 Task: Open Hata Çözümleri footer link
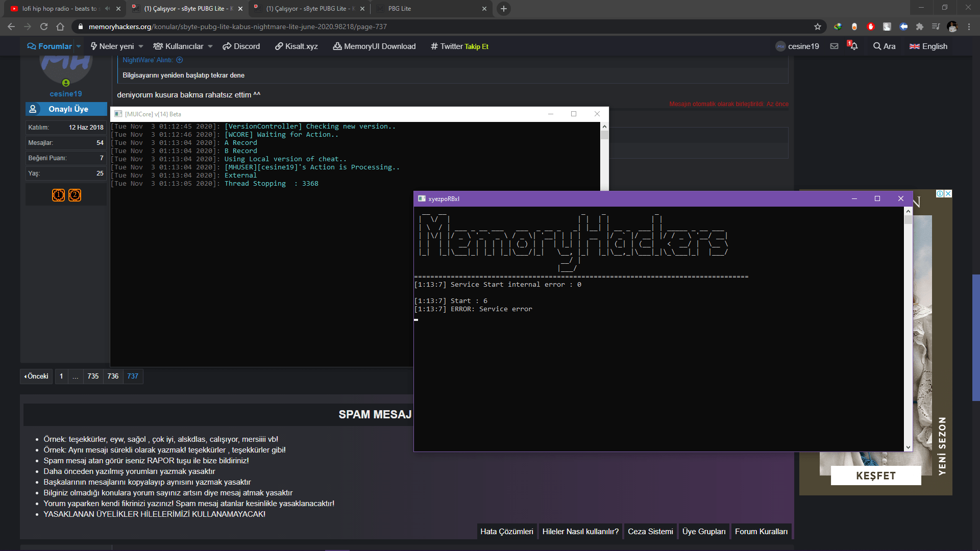tap(507, 532)
